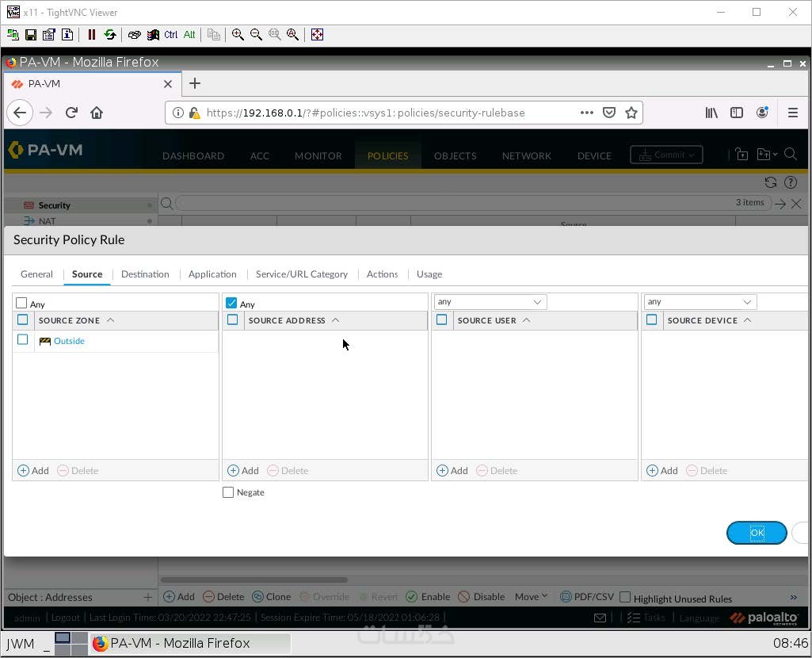The image size is (812, 658).
Task: Add a new Source Zone entry
Action: click(33, 470)
